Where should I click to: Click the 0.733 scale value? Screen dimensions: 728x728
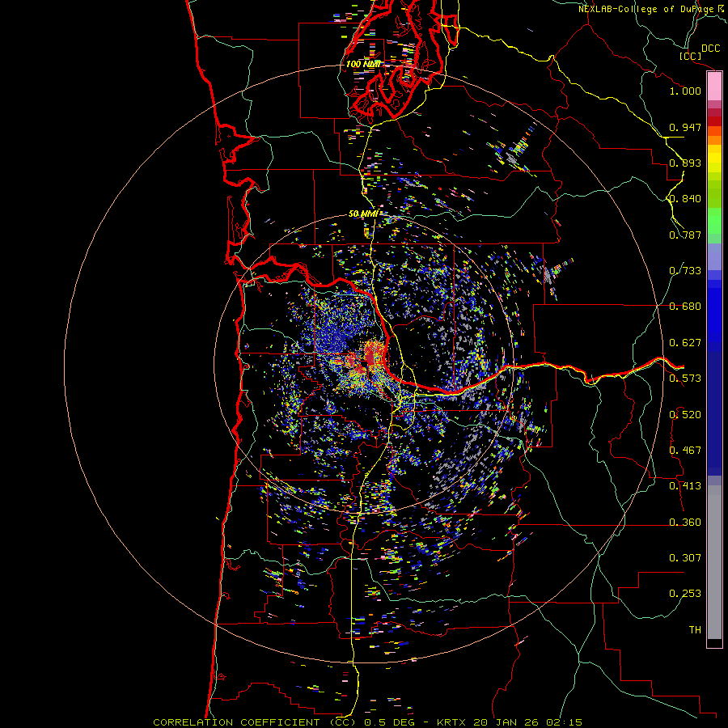(x=685, y=271)
